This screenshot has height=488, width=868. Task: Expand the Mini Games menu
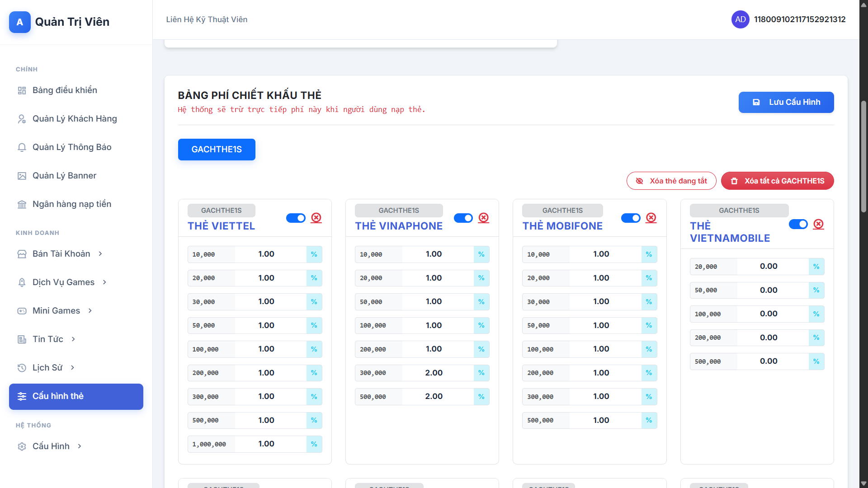click(x=56, y=311)
